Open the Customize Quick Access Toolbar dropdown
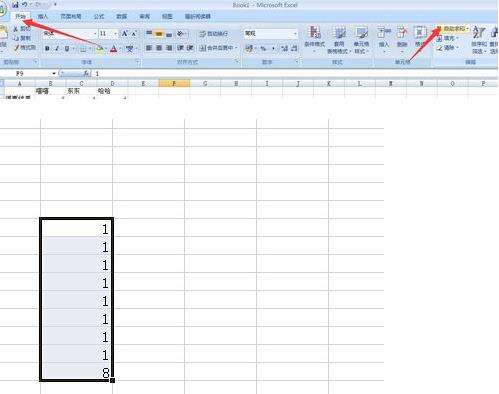 [x=55, y=5]
